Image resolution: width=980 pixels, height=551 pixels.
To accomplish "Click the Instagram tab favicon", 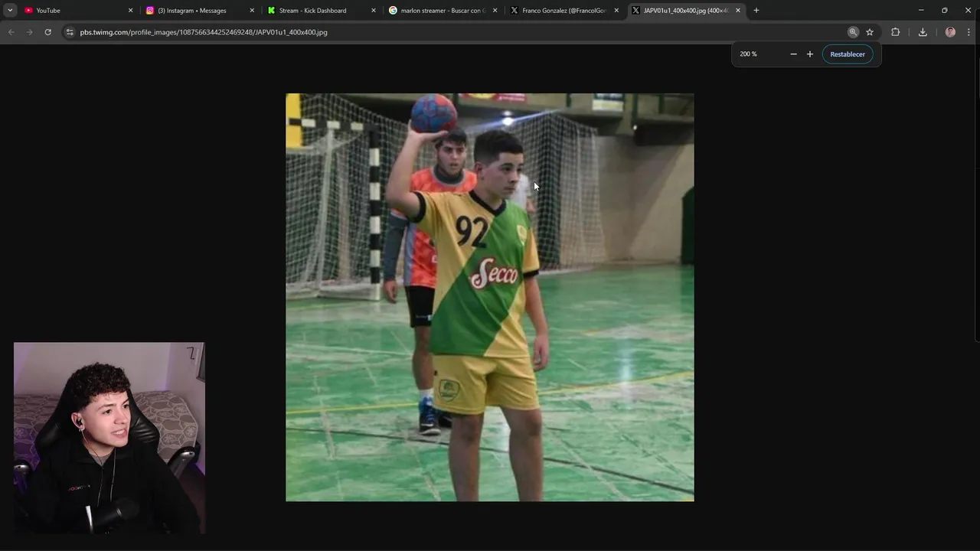I will 150,10.
